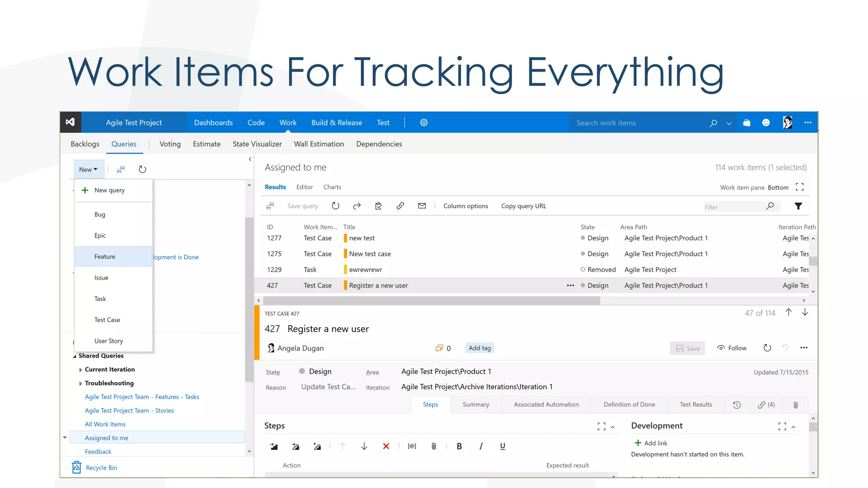Move the step down with the down arrow
Image resolution: width=868 pixels, height=488 pixels.
click(364, 446)
